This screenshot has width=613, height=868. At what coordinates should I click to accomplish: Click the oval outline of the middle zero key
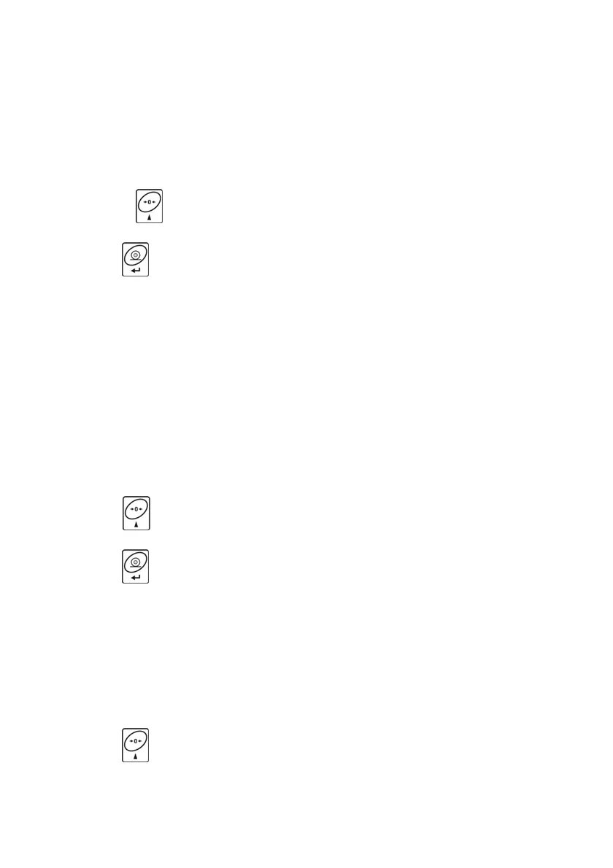136,509
